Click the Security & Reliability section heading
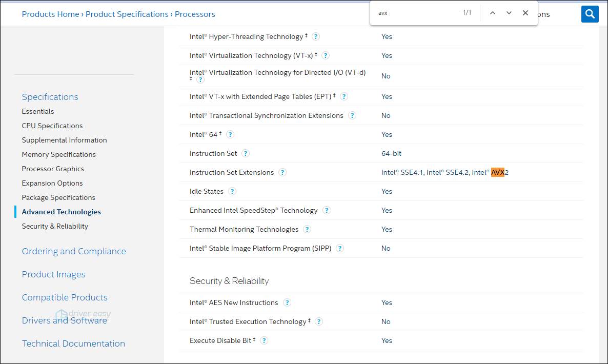Viewport: 608px width, 364px height. coord(229,281)
